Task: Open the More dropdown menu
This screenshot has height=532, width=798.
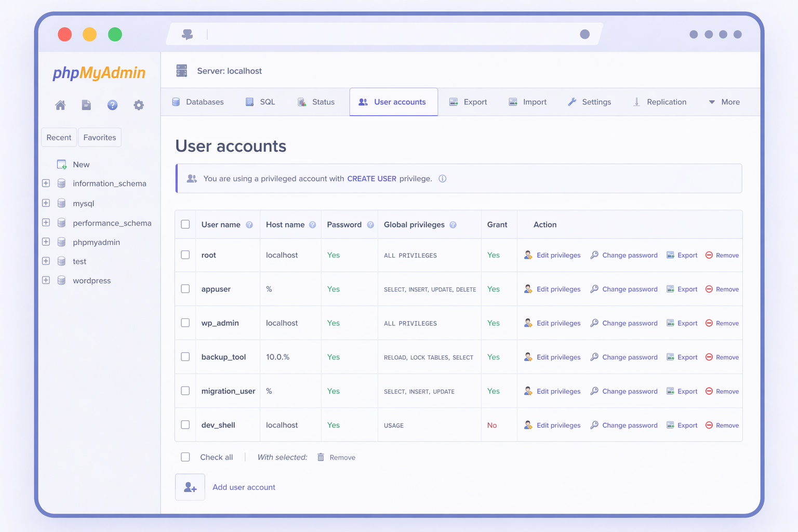Action: click(x=724, y=102)
